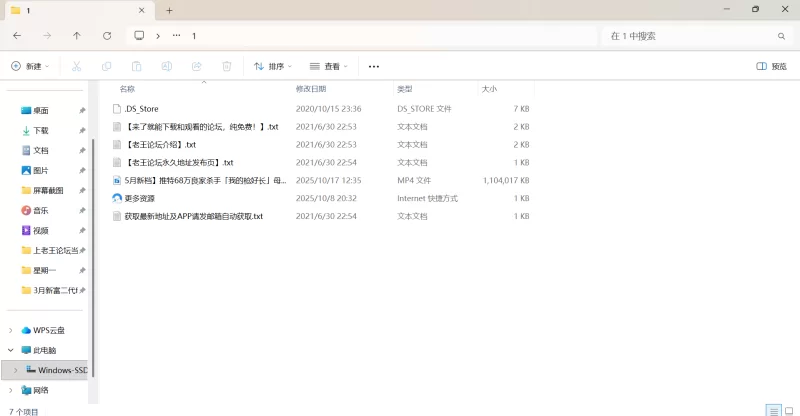Go up one folder level
Image resolution: width=800 pixels, height=416 pixels.
(77, 35)
